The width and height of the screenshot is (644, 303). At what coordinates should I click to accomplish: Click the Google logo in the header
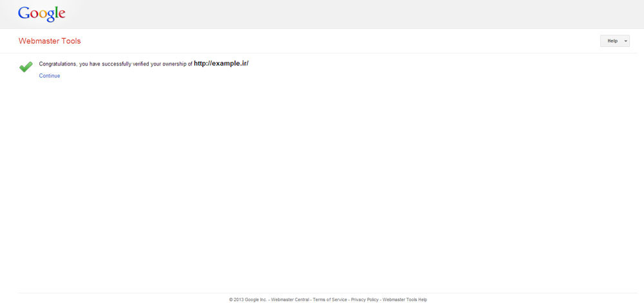[x=42, y=14]
